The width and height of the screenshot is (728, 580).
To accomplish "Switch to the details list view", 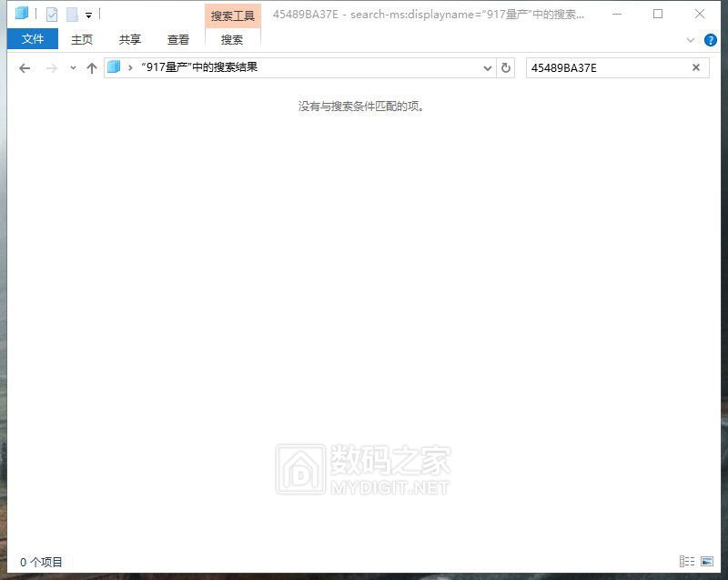I will 687,562.
